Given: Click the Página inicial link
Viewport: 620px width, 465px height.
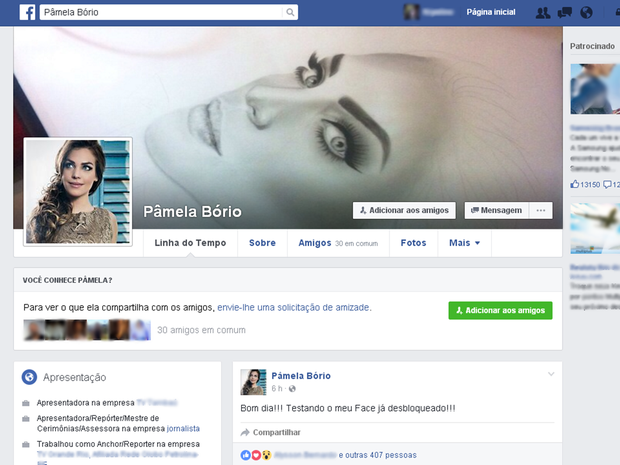Looking at the screenshot, I should (x=491, y=13).
